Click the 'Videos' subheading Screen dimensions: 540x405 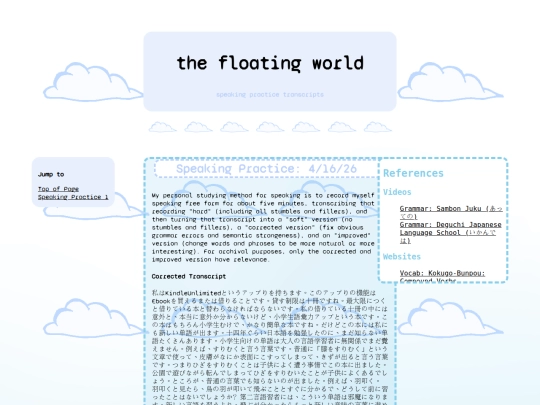click(397, 192)
